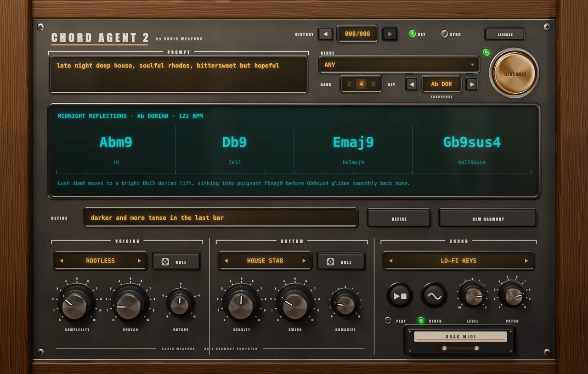Toggle the NET indicator light

click(x=413, y=33)
